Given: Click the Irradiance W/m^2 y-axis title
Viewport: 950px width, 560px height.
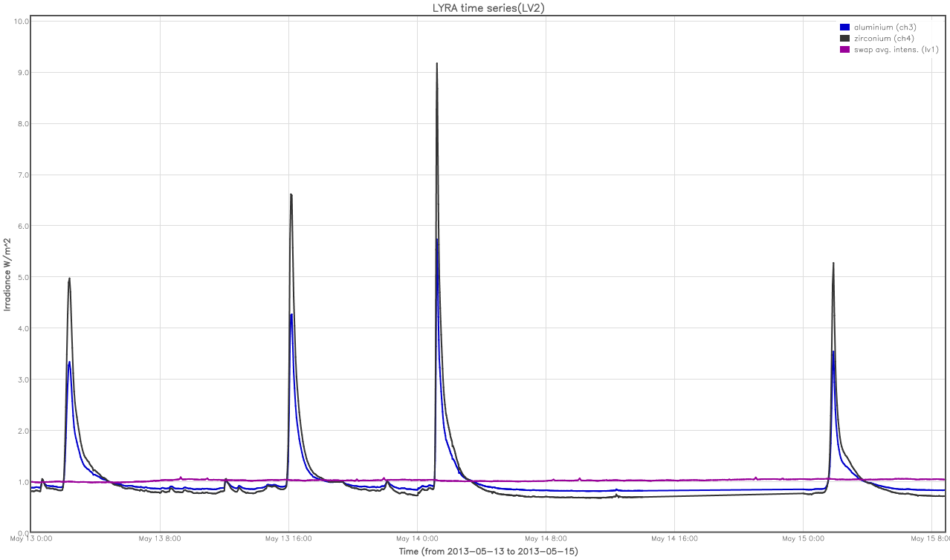Looking at the screenshot, I should 8,275.
